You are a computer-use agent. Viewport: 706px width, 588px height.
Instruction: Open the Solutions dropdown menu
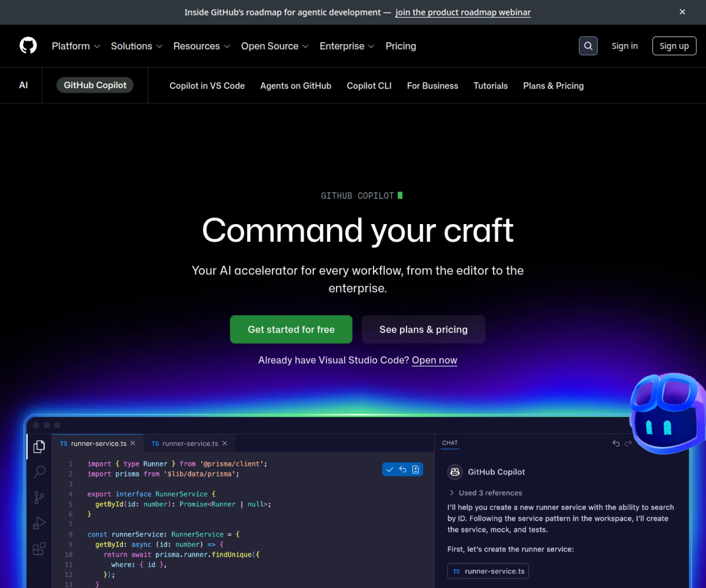click(x=136, y=46)
